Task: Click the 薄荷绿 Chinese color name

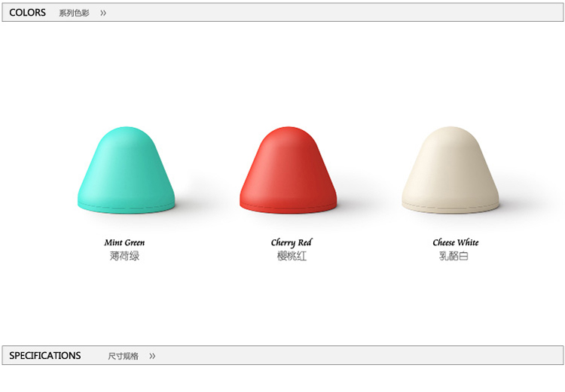Action: tap(124, 256)
